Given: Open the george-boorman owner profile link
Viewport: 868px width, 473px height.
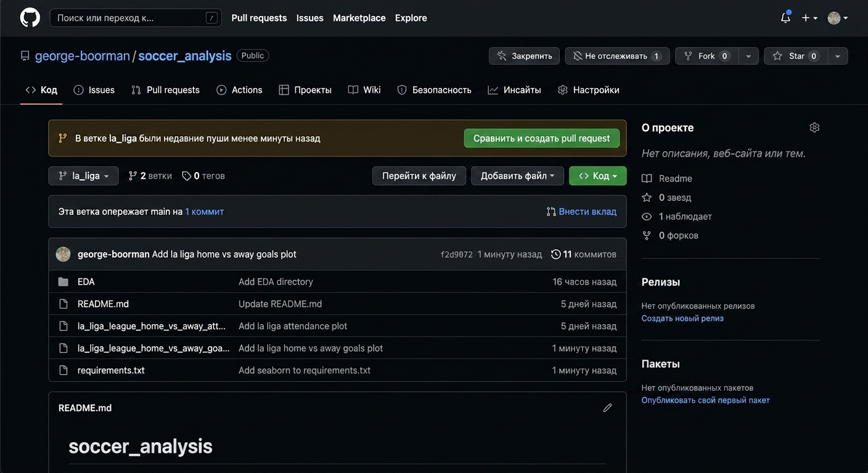Looking at the screenshot, I should pos(83,55).
